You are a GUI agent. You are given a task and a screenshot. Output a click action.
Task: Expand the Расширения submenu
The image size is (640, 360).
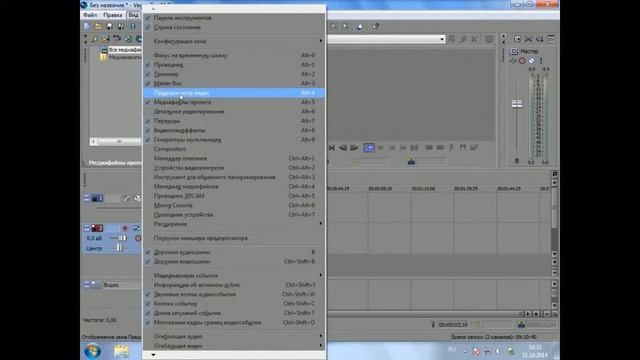235,224
